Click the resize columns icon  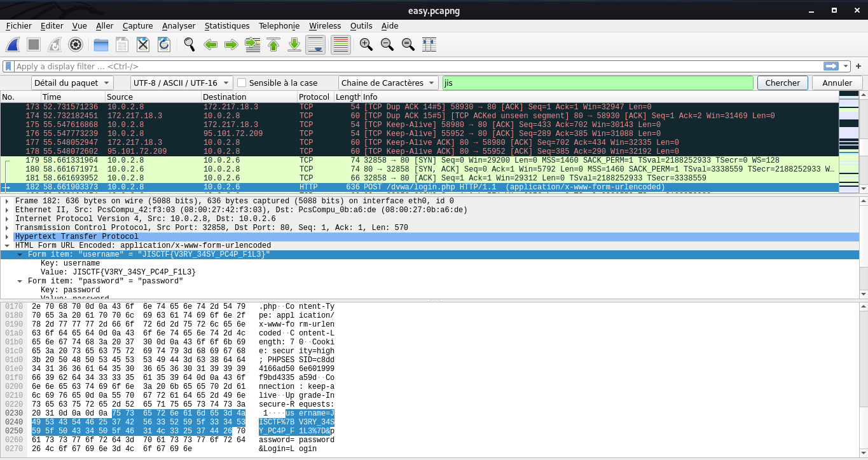tap(429, 44)
